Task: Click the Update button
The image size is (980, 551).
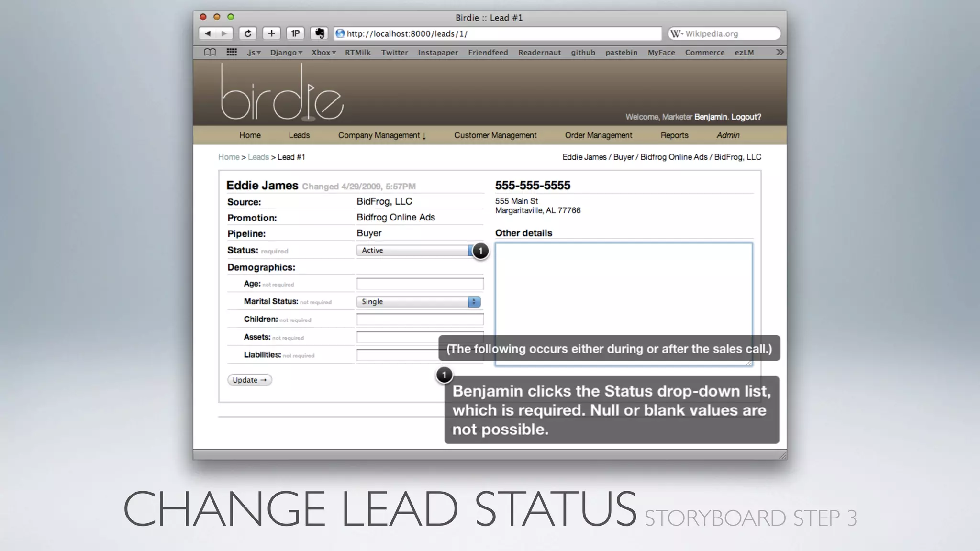Action: (249, 380)
